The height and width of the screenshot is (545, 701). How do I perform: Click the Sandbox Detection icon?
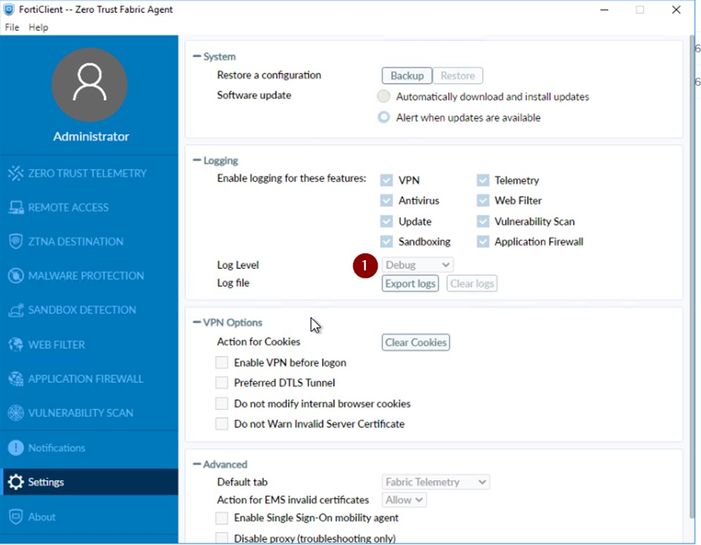tap(16, 310)
